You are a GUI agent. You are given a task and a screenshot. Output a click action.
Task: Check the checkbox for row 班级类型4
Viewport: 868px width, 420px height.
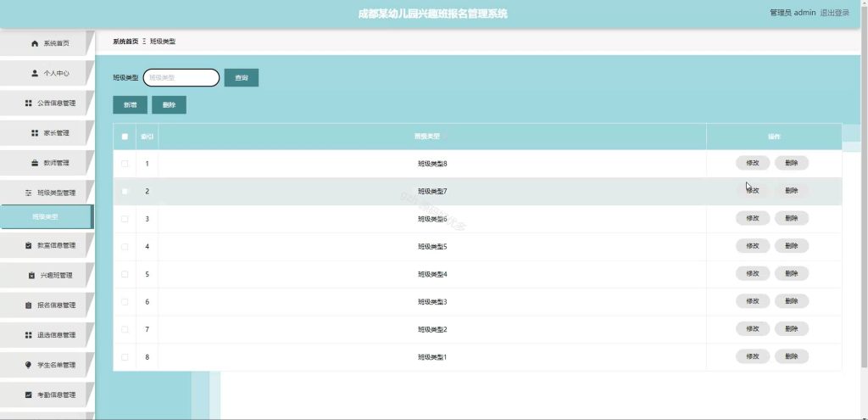125,274
